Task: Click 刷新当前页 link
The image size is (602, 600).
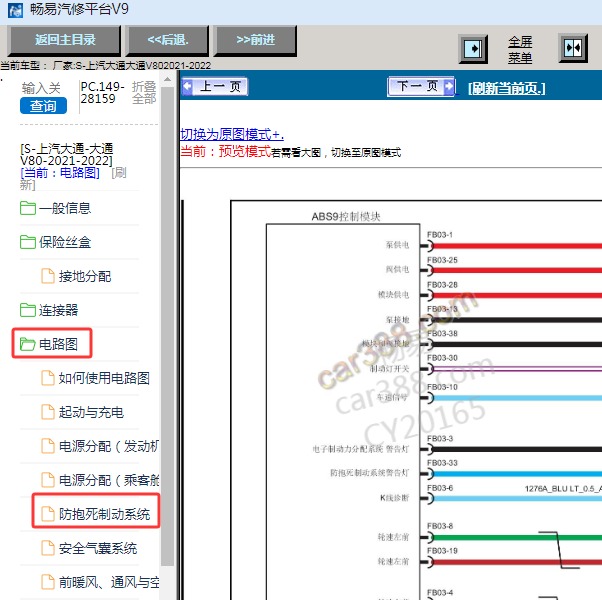Action: point(506,89)
